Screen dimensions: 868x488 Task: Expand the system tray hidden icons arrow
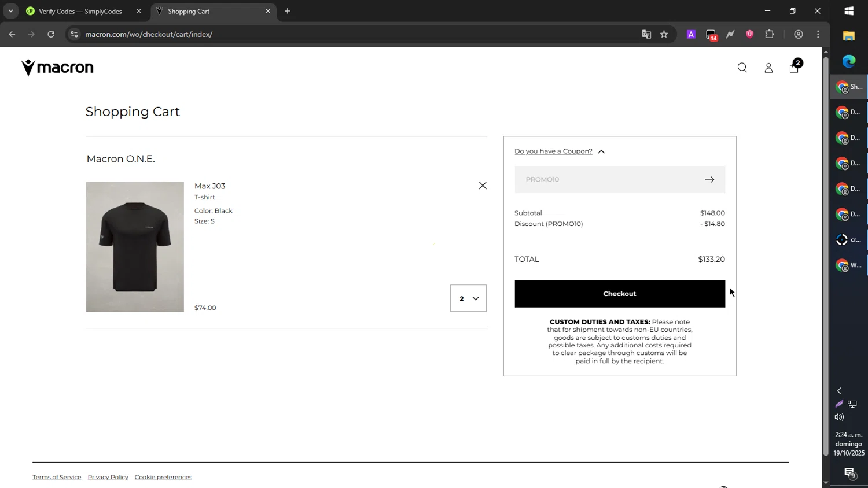[839, 391]
